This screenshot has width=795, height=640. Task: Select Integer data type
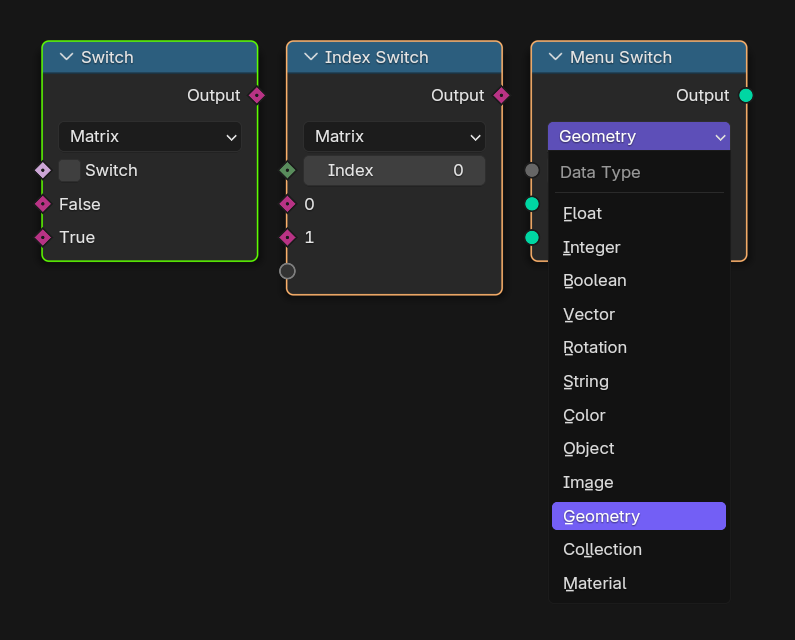point(639,247)
